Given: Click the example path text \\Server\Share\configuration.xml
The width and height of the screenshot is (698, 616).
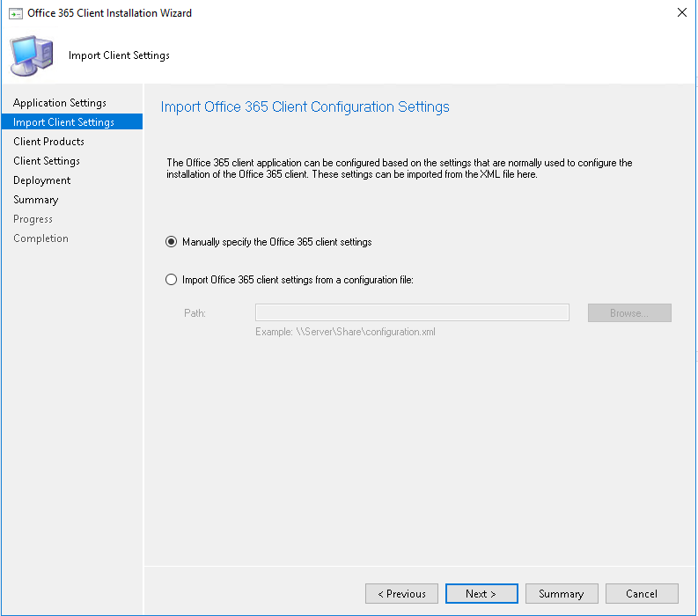Looking at the screenshot, I should pyautogui.click(x=366, y=332).
